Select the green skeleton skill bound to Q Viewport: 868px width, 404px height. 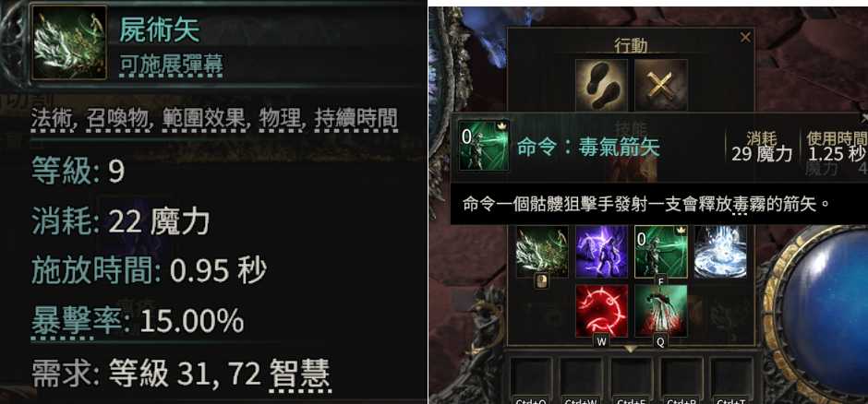(x=661, y=311)
